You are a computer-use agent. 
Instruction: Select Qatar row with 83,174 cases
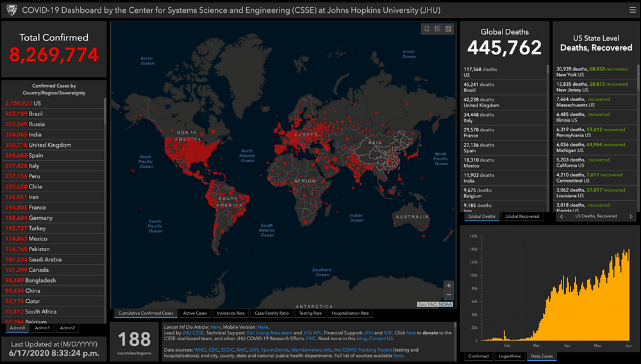tap(53, 301)
